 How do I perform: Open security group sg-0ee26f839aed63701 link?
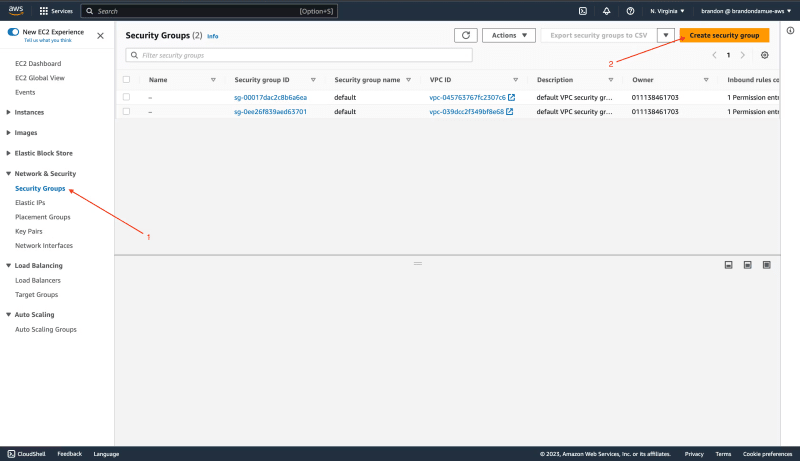[x=270, y=112]
